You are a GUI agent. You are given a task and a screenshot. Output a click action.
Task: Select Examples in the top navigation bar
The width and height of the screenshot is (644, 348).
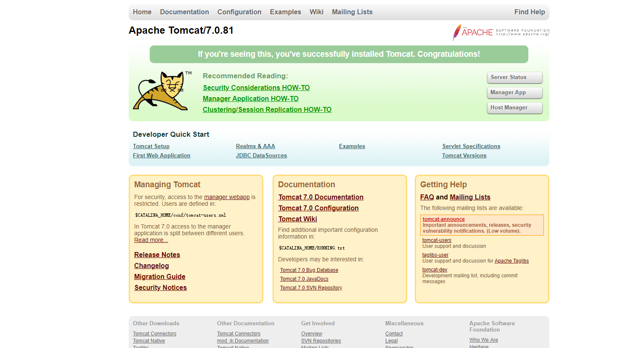[286, 12]
